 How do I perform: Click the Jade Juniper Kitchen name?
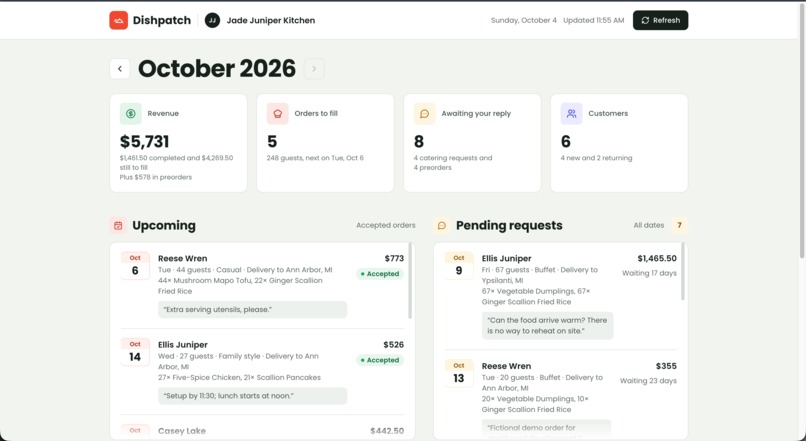(x=271, y=21)
